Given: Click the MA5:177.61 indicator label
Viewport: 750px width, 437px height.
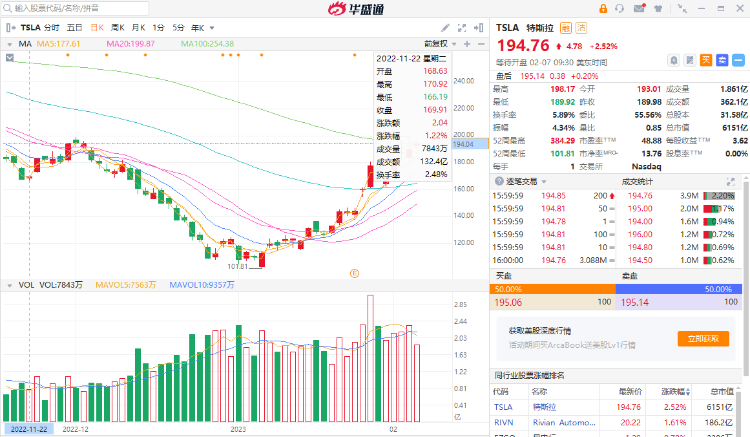Looking at the screenshot, I should pyautogui.click(x=58, y=44).
